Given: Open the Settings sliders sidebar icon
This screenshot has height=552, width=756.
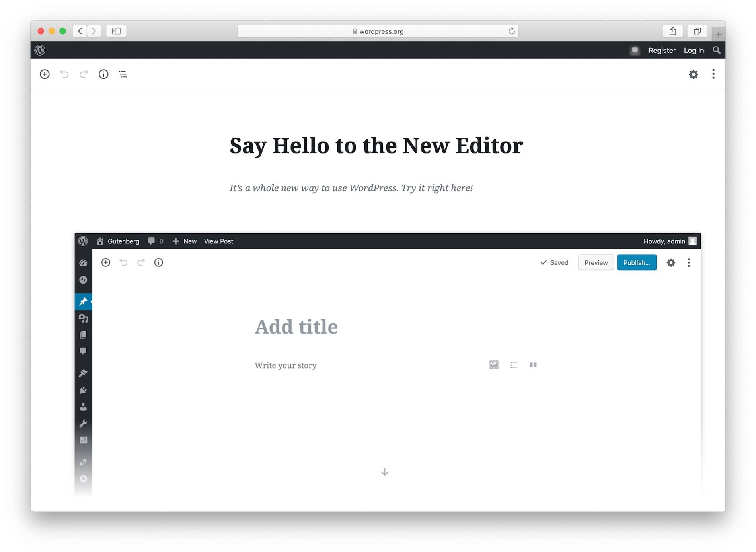Looking at the screenshot, I should 83,440.
